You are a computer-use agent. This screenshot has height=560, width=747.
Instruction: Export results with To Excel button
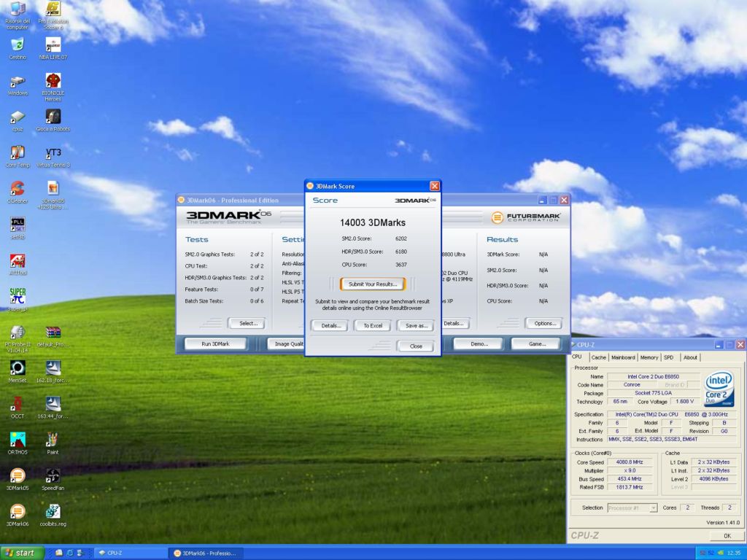[x=373, y=326]
